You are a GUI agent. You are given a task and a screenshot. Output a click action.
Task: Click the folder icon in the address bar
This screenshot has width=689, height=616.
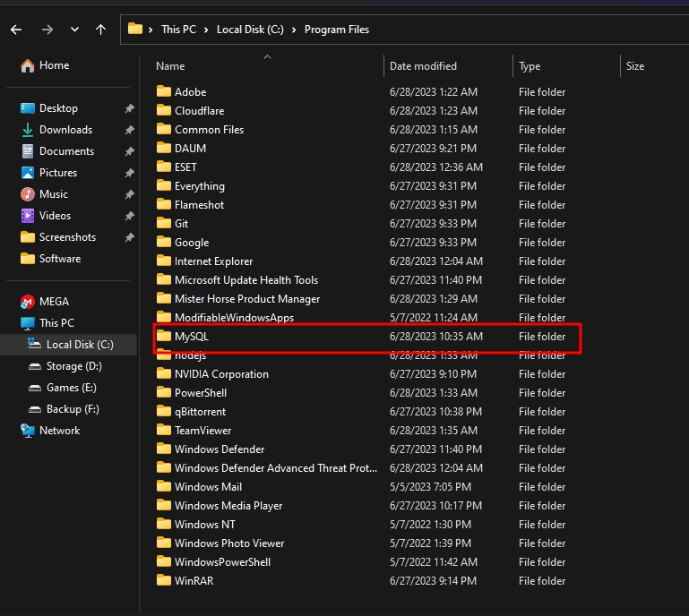point(135,29)
